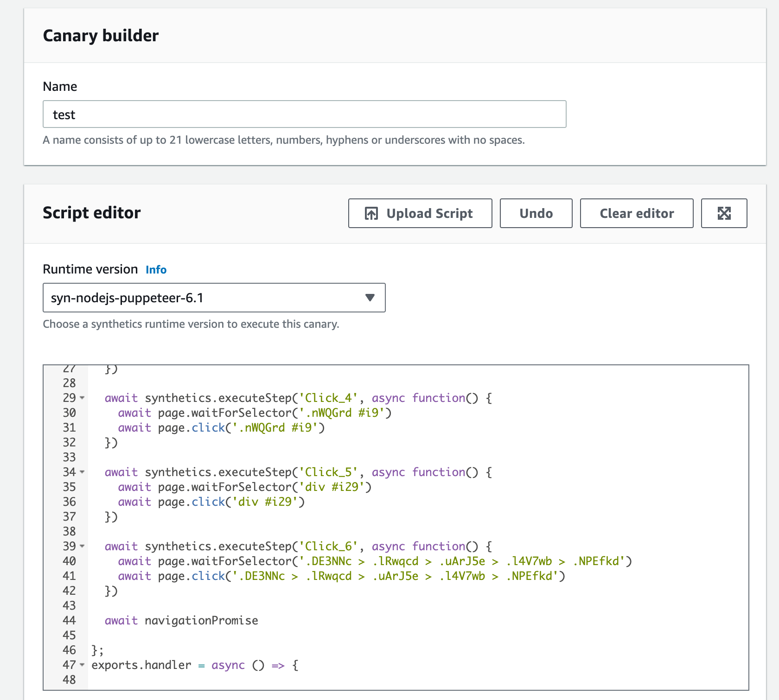Click the Upload Script button
Viewport: 779px width, 700px height.
[420, 213]
